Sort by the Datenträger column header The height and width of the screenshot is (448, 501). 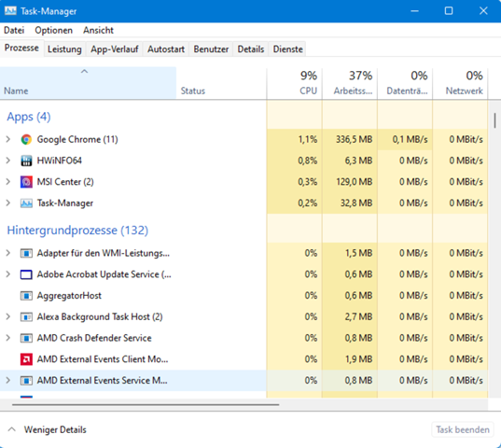click(x=405, y=83)
